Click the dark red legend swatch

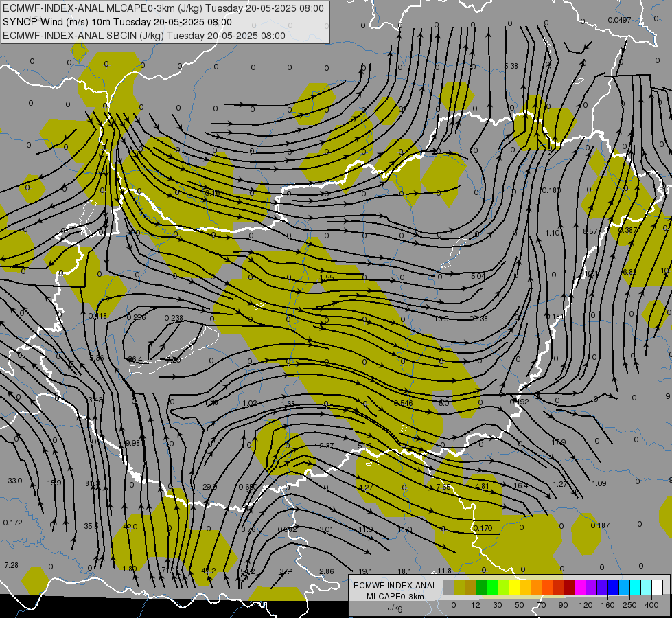569,587
